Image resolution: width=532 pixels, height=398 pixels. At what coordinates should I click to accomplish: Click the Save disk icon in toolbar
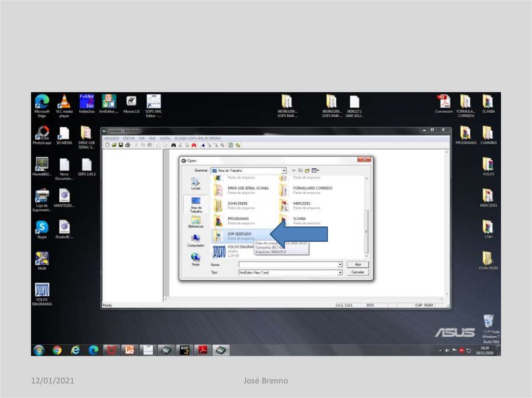click(x=121, y=145)
